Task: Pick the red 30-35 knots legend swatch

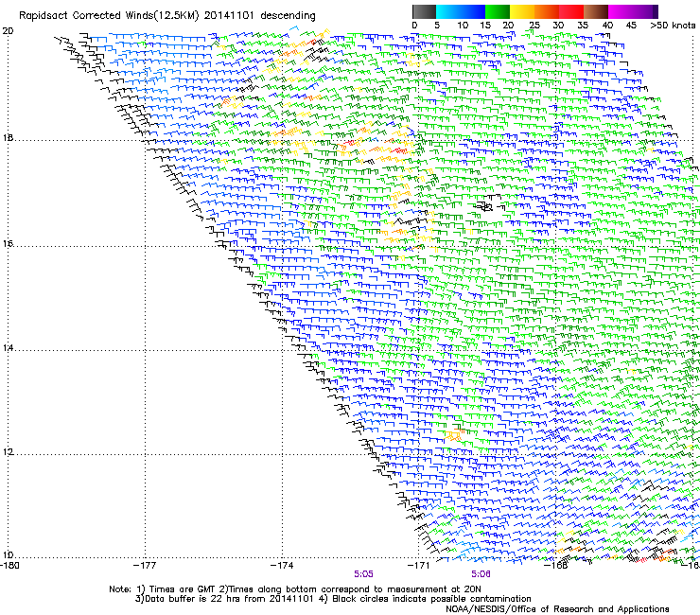Action: click(x=571, y=11)
